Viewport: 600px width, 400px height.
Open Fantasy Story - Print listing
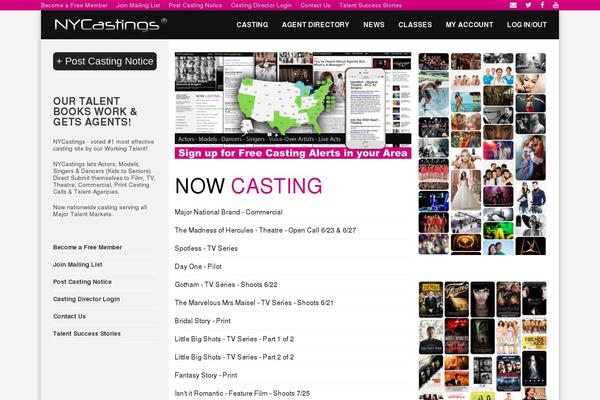(206, 375)
